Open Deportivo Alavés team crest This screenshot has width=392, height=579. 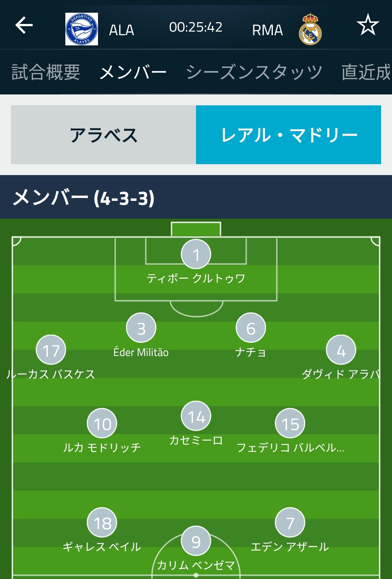82,29
